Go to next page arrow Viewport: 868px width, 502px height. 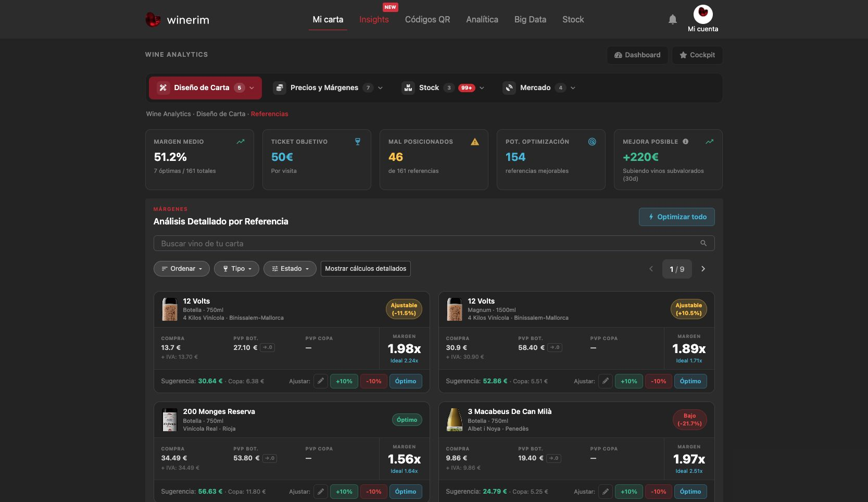click(x=703, y=269)
